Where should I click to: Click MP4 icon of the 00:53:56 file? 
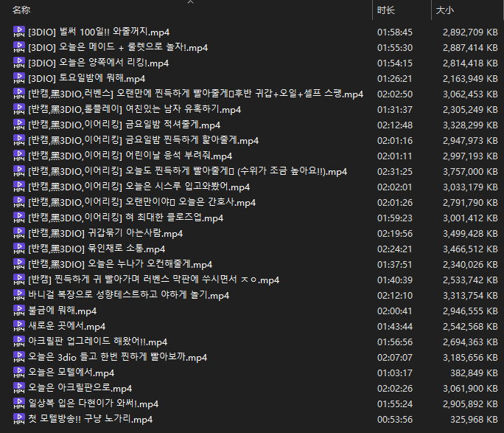tap(19, 419)
